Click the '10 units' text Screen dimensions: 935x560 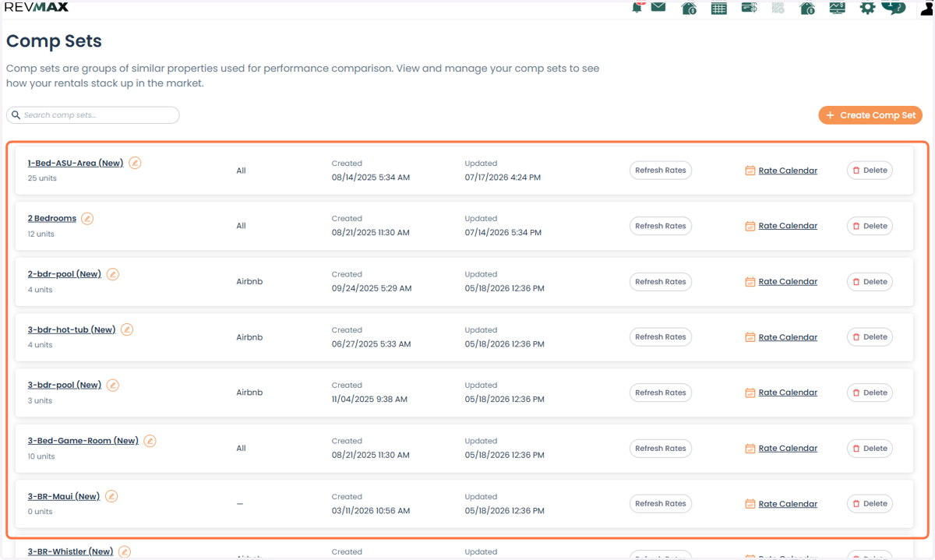[x=41, y=456]
